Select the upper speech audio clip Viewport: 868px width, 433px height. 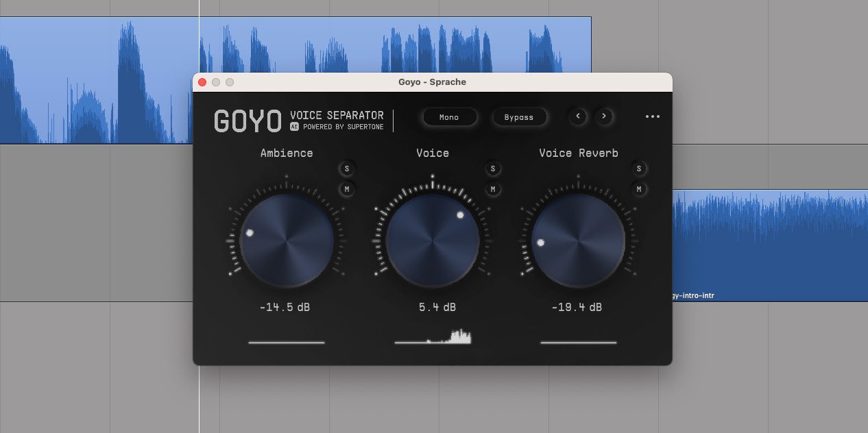click(x=296, y=45)
